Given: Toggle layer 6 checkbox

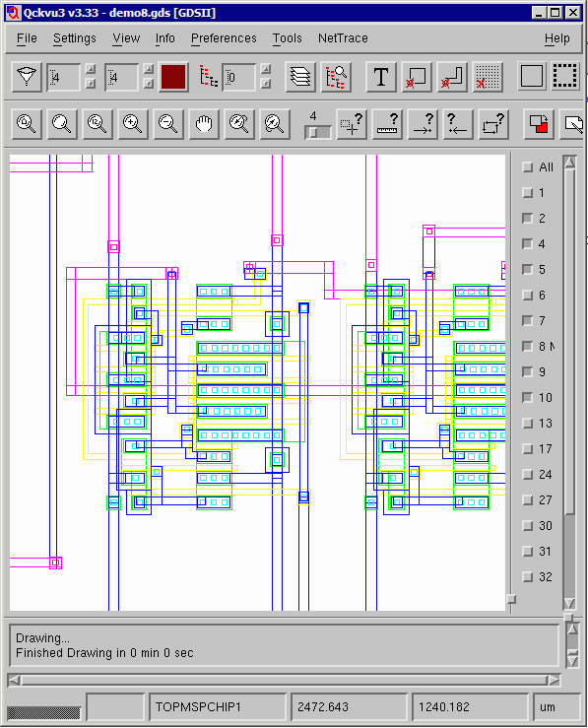Looking at the screenshot, I should click(x=528, y=296).
